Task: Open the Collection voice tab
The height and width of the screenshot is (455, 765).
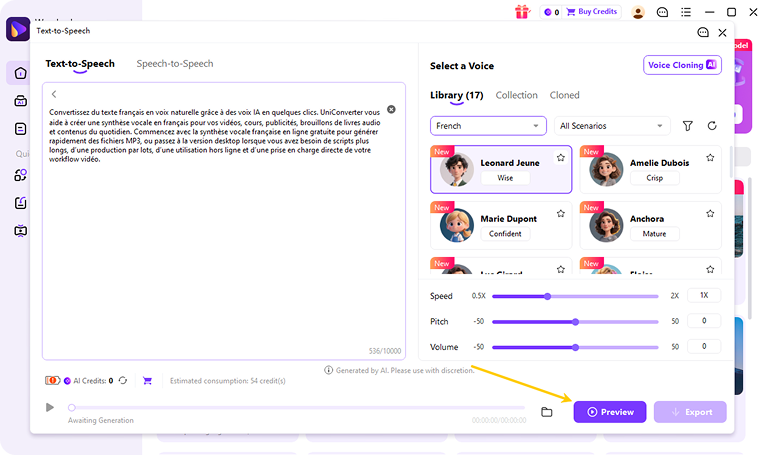Action: (516, 95)
